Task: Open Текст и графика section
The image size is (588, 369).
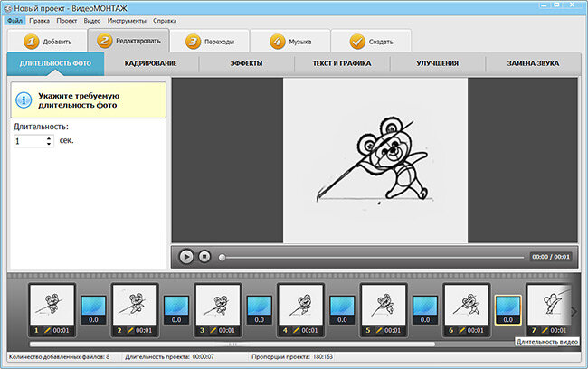Action: [342, 63]
